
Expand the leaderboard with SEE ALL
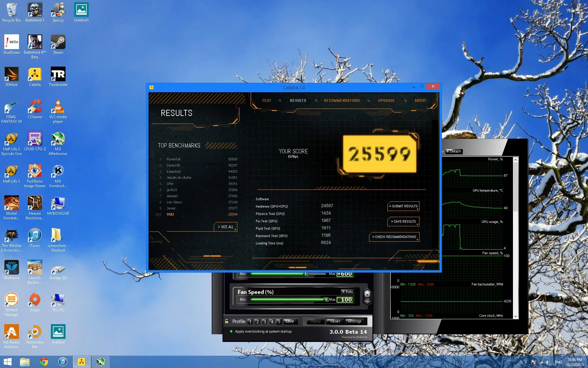[x=225, y=227]
